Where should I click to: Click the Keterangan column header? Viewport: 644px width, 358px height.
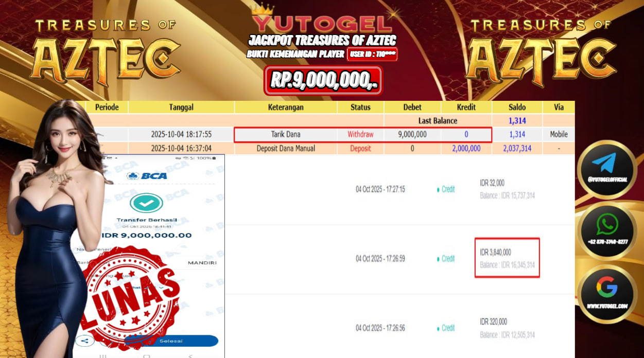click(x=286, y=107)
